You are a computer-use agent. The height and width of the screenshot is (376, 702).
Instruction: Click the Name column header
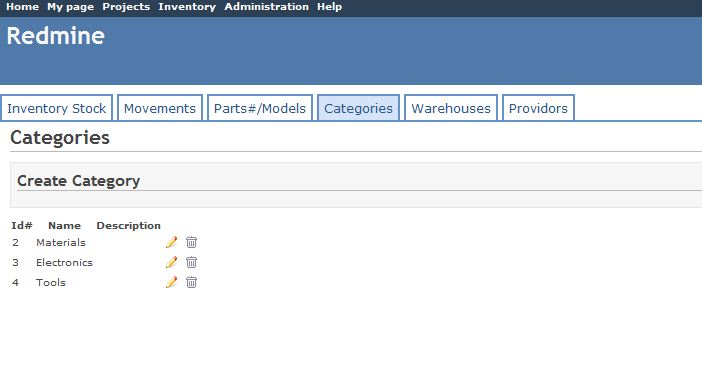[64, 225]
